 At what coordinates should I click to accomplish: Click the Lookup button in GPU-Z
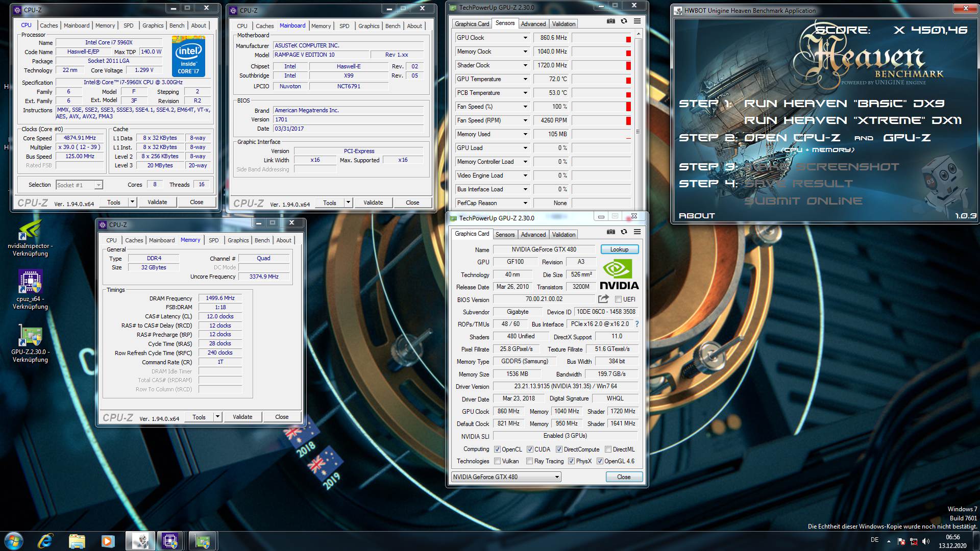[x=619, y=249]
